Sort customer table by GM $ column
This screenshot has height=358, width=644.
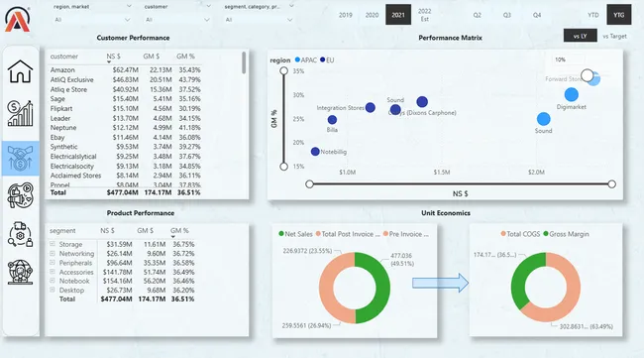click(152, 57)
